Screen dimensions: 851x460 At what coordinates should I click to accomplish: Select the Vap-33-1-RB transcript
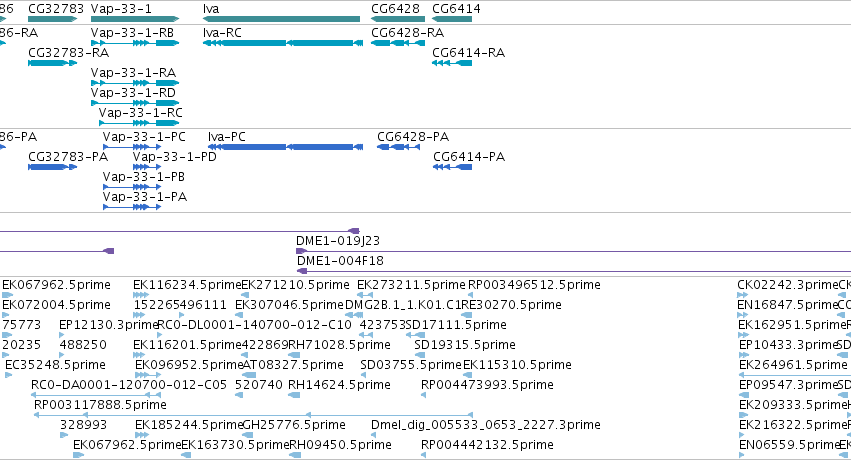tap(135, 43)
